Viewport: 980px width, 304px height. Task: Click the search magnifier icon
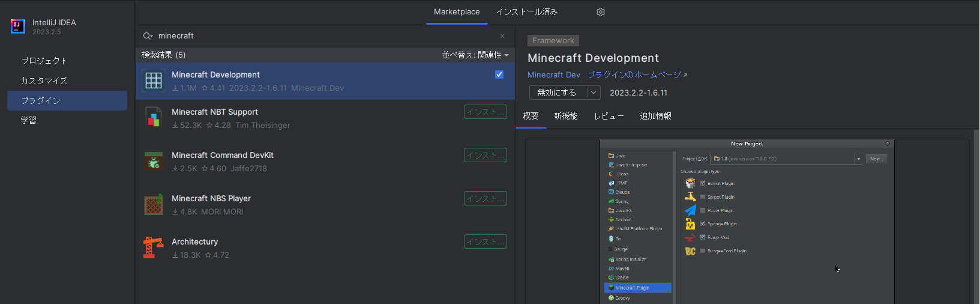(148, 36)
